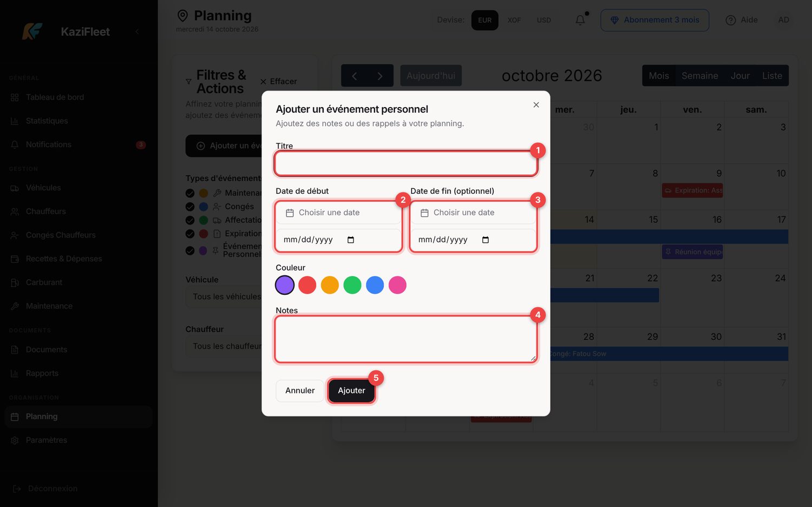Click the Titre input field

point(406,163)
